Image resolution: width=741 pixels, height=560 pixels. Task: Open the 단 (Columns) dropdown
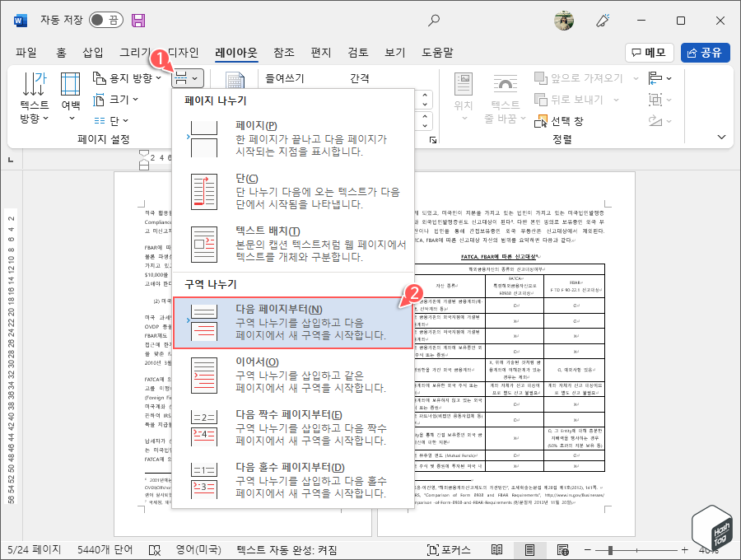coord(114,119)
